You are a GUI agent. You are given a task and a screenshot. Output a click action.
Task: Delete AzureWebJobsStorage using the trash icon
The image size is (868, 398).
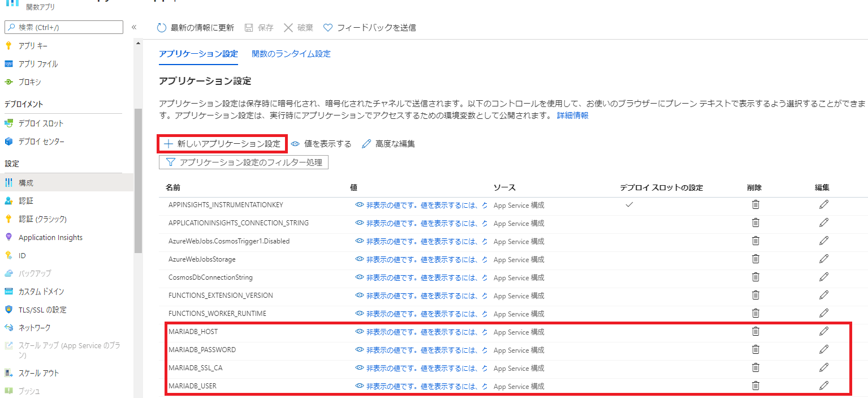tap(755, 259)
